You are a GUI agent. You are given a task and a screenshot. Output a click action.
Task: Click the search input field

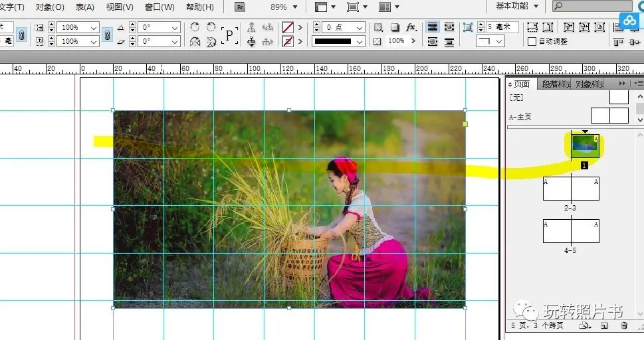(x=598, y=6)
